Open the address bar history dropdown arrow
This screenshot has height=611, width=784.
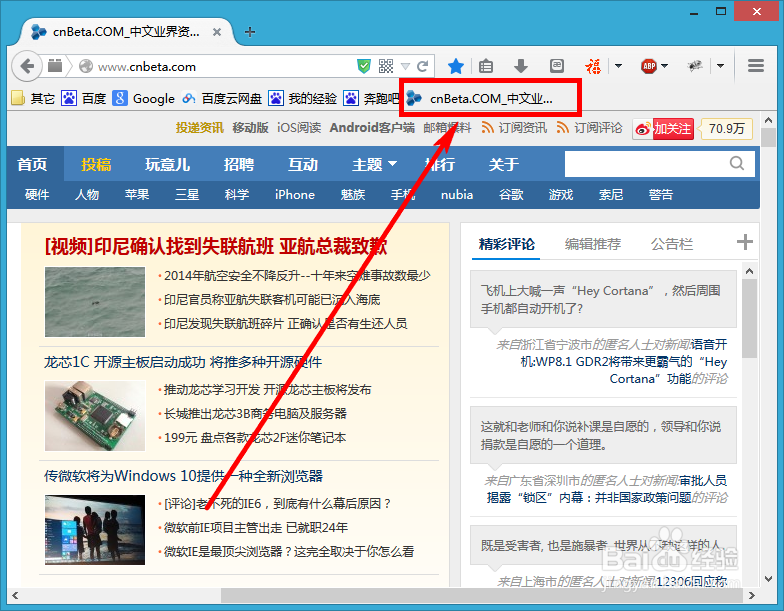click(406, 66)
